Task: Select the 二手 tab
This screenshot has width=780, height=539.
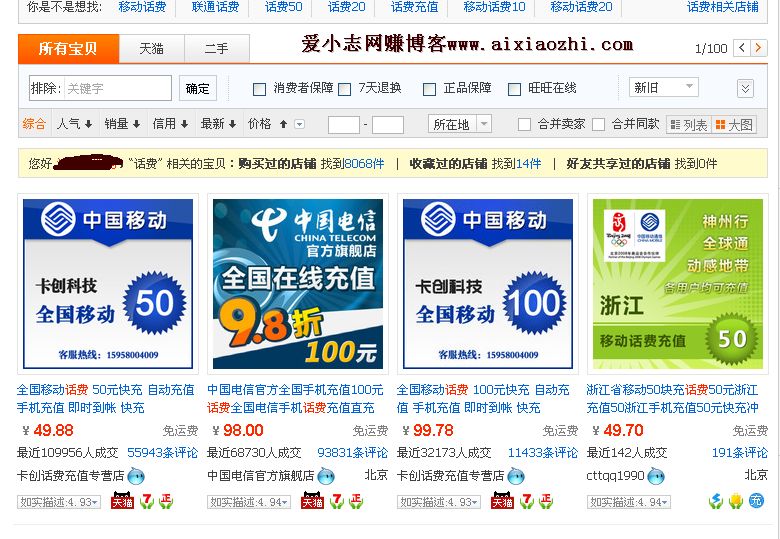Action: coord(217,49)
